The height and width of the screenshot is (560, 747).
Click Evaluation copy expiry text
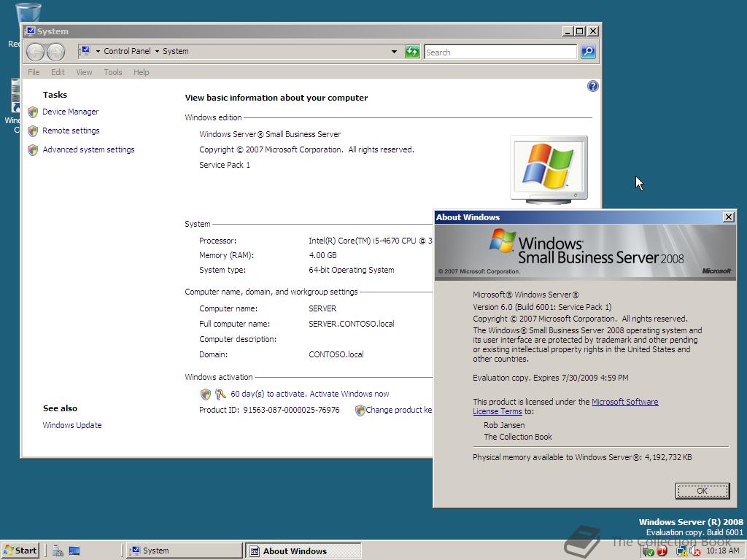550,378
